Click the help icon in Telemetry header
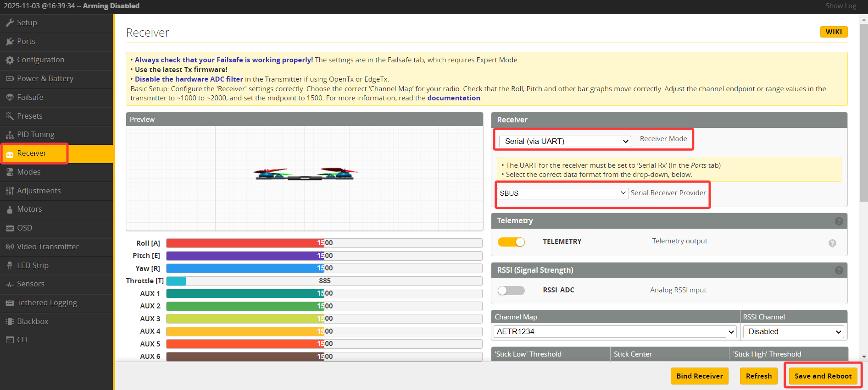The width and height of the screenshot is (868, 390). [839, 221]
